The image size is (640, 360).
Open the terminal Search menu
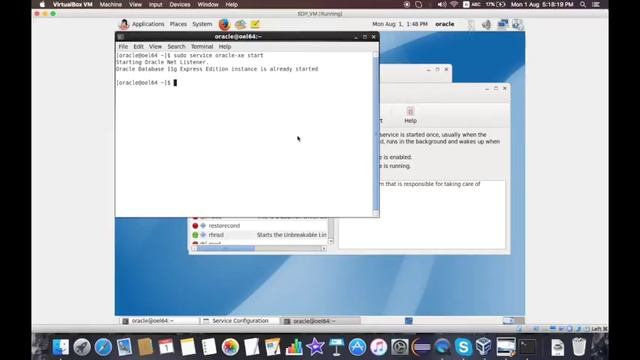click(x=176, y=47)
